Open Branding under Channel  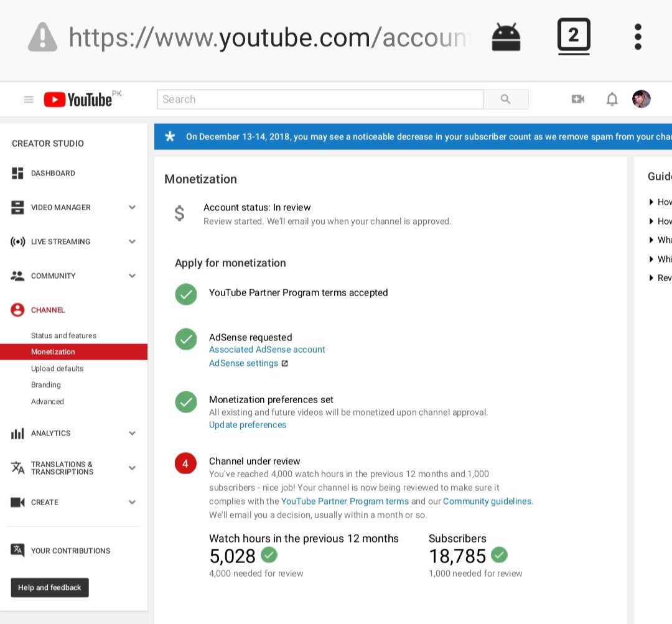coord(46,385)
